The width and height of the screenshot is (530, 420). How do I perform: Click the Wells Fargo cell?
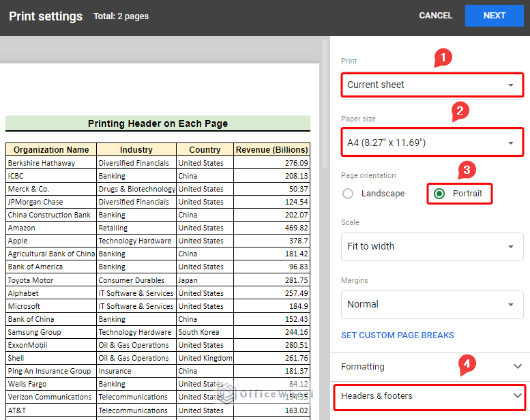click(x=51, y=384)
